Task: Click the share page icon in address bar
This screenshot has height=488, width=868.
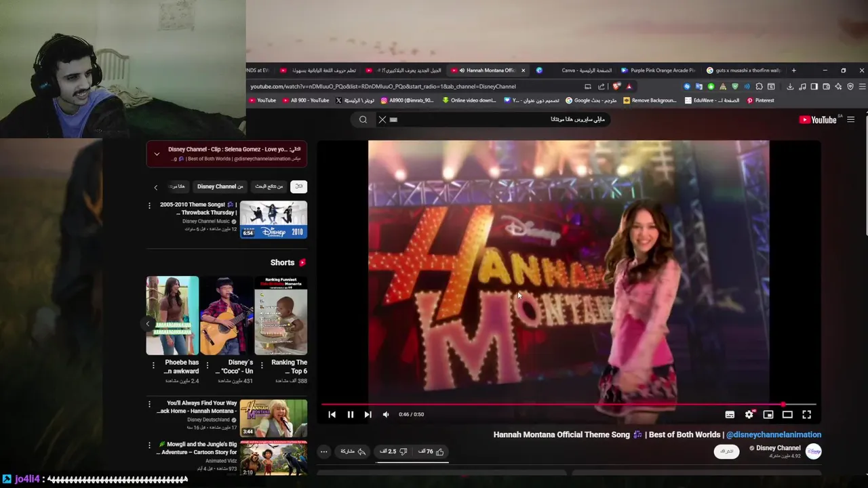Action: click(x=601, y=86)
